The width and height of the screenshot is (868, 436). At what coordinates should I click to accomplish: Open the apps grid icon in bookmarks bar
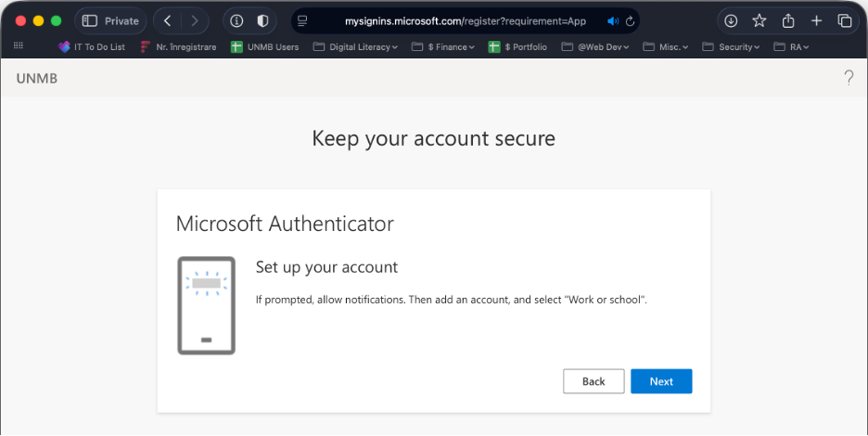(x=18, y=45)
